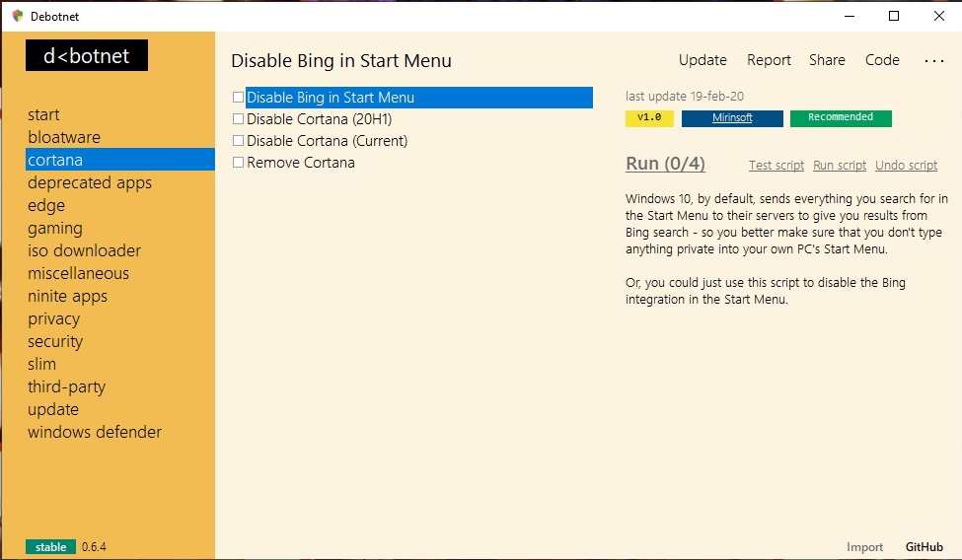Open the deprecated apps category
962x560 pixels.
coord(90,182)
